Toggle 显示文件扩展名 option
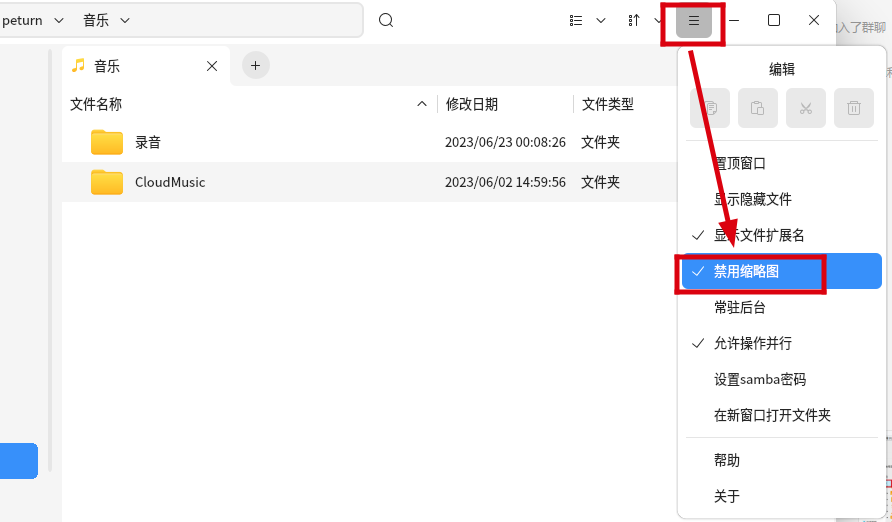The width and height of the screenshot is (892, 522). pos(759,235)
